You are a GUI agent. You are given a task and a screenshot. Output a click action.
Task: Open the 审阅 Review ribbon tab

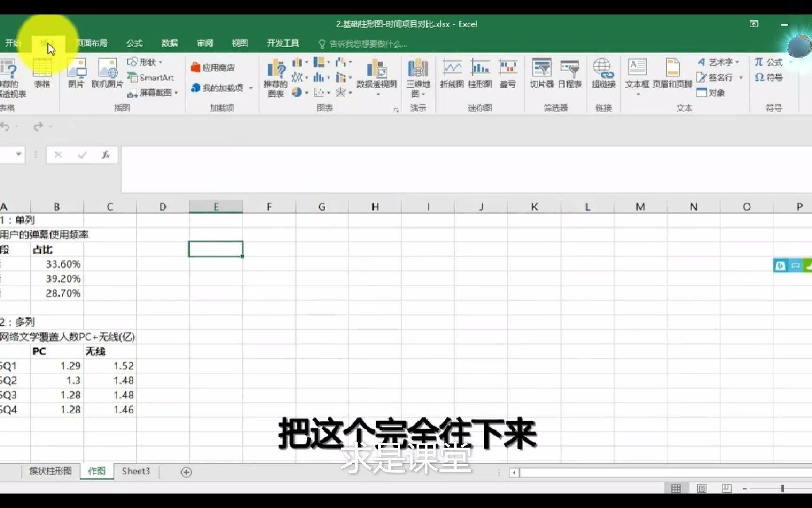[x=205, y=43]
